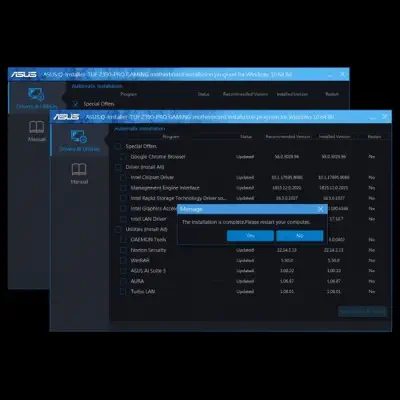Click the Program column header in back window

click(x=128, y=94)
